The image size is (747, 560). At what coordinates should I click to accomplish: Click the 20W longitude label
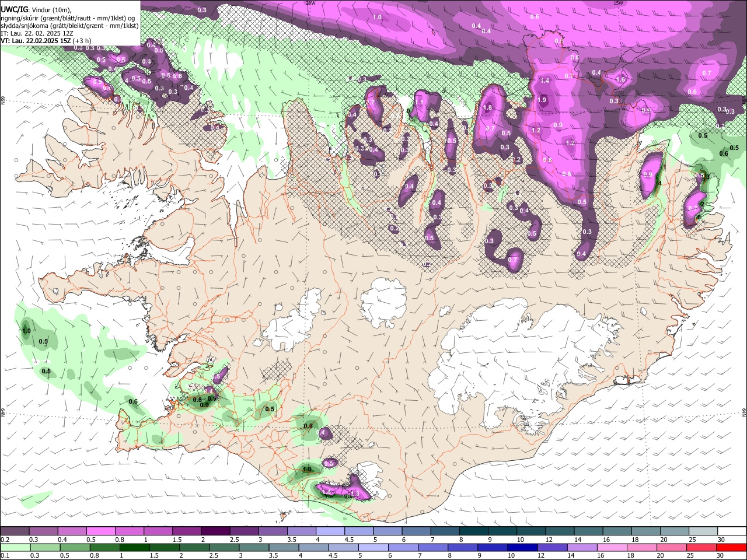pyautogui.click(x=311, y=3)
